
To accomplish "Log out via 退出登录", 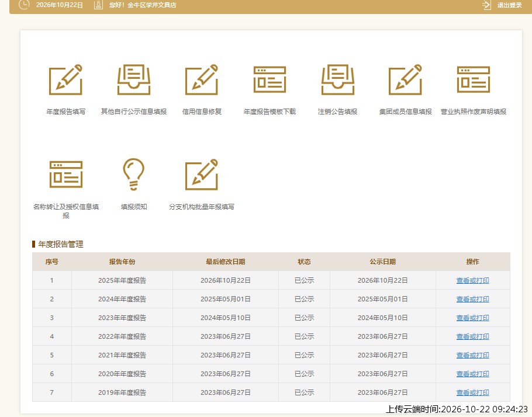I will (509, 5).
